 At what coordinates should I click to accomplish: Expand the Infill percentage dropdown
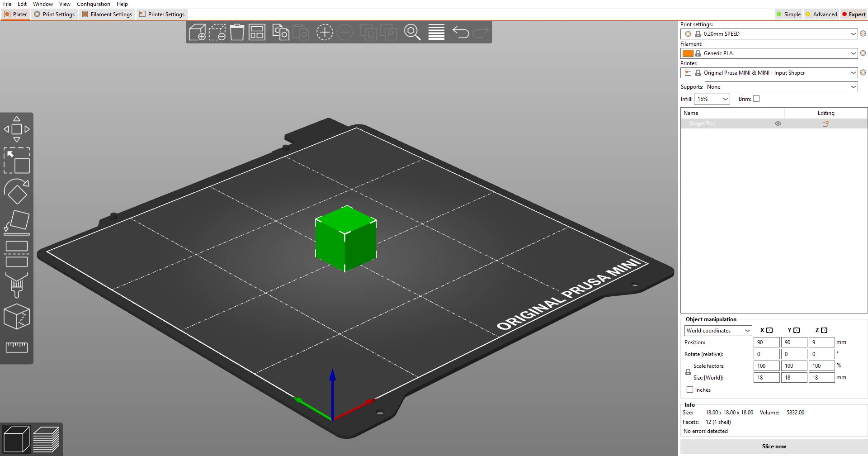pyautogui.click(x=712, y=99)
